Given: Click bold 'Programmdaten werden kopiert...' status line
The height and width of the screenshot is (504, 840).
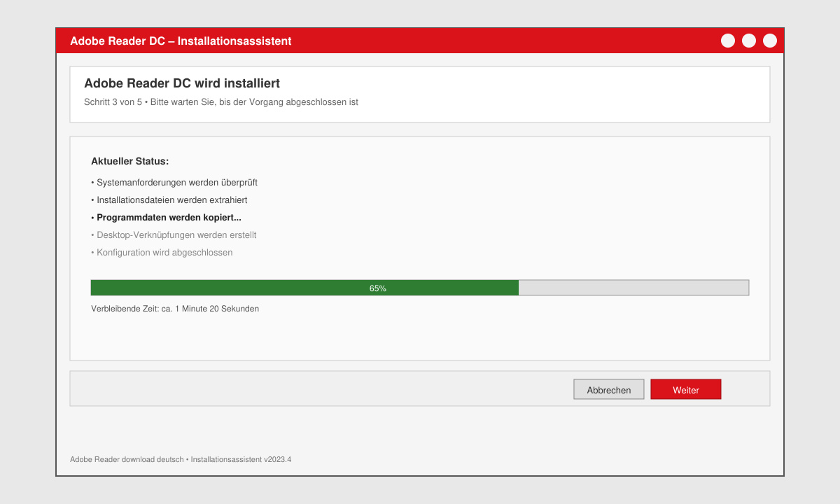Looking at the screenshot, I should pos(166,218).
